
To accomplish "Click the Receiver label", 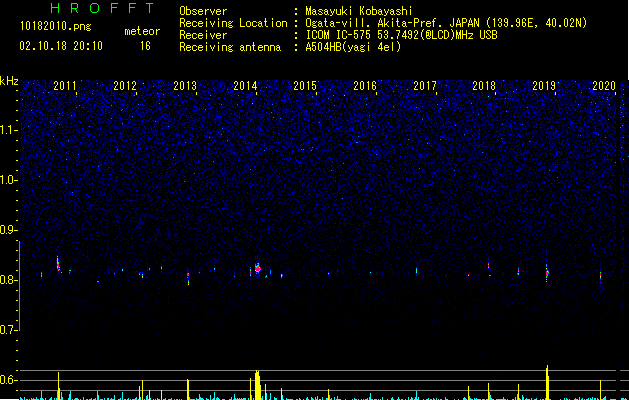I will click(203, 35).
